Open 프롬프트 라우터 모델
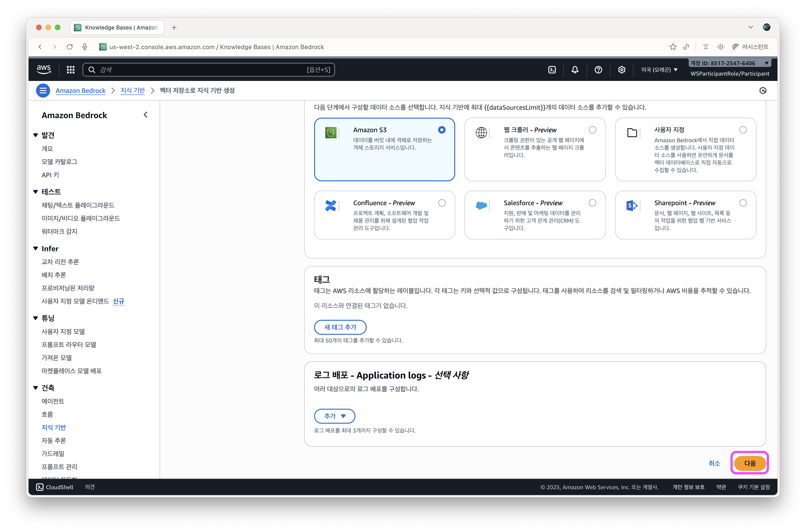 [x=69, y=345]
